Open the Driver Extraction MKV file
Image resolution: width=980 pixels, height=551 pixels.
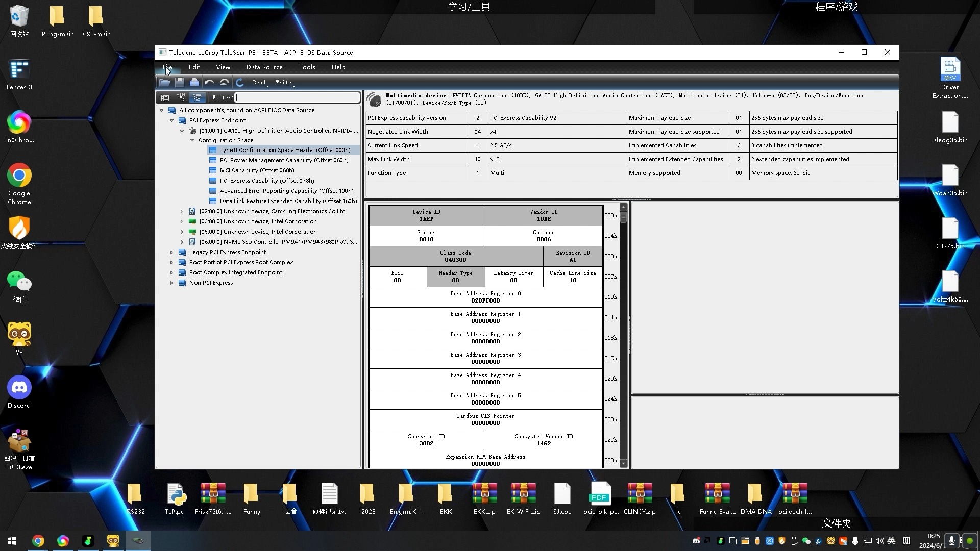click(950, 78)
